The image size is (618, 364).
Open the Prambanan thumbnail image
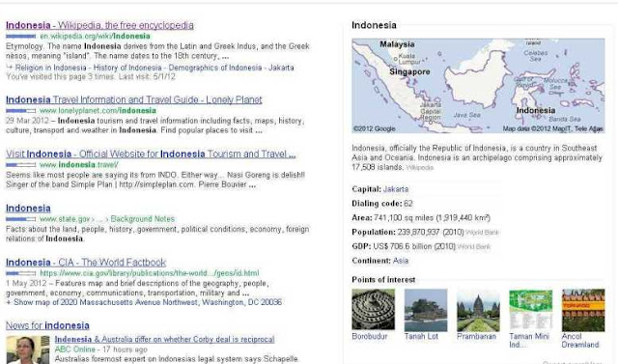(x=478, y=310)
